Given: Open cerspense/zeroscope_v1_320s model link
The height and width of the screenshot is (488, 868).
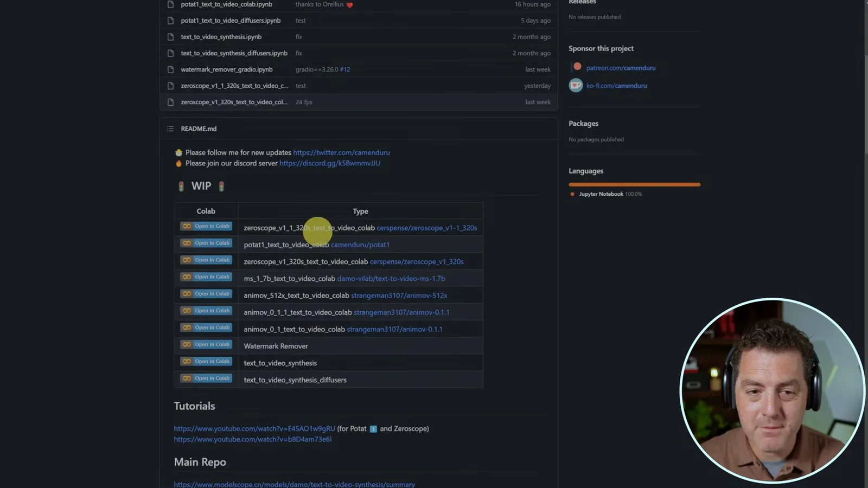Looking at the screenshot, I should click(417, 261).
